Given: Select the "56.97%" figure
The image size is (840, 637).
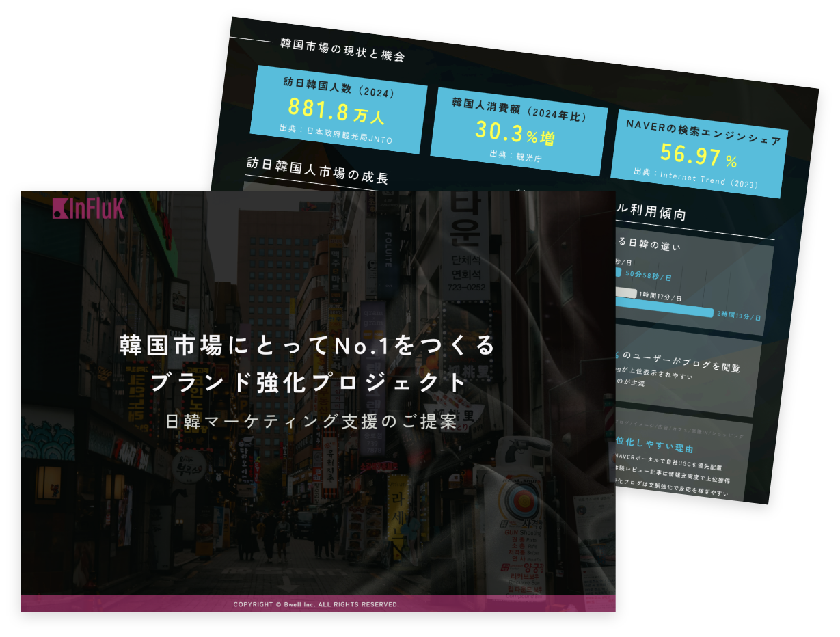Looking at the screenshot, I should point(699,157).
